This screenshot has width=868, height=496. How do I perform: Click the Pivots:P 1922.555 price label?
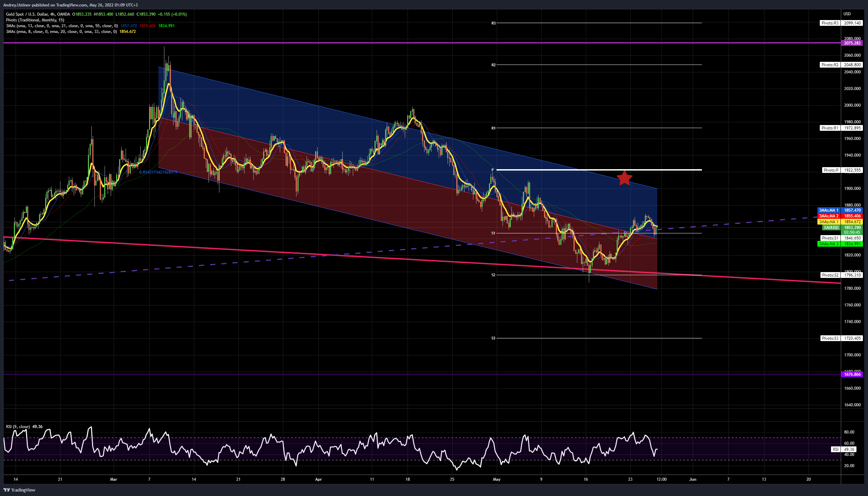pos(842,170)
